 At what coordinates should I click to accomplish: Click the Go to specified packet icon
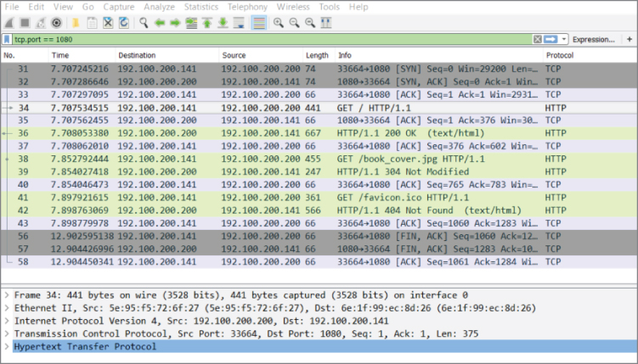191,23
